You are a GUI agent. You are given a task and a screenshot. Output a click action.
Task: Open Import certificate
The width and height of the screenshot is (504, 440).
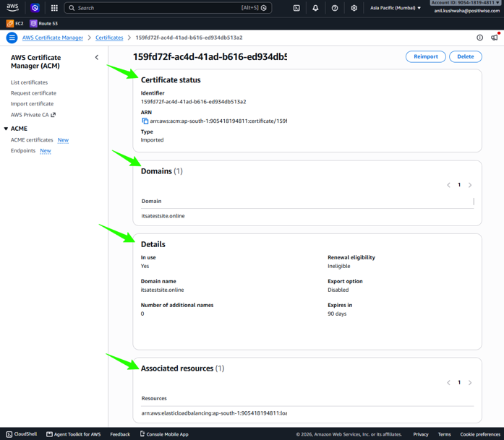pos(32,104)
